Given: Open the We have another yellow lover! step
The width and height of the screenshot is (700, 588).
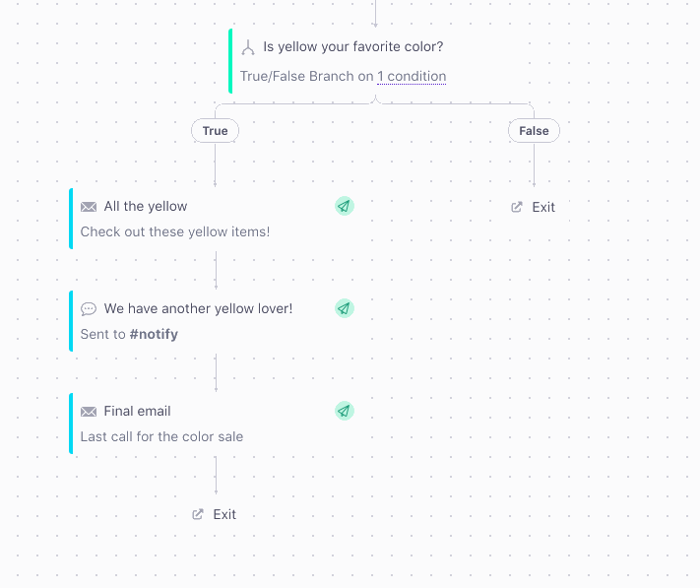Looking at the screenshot, I should (x=198, y=309).
